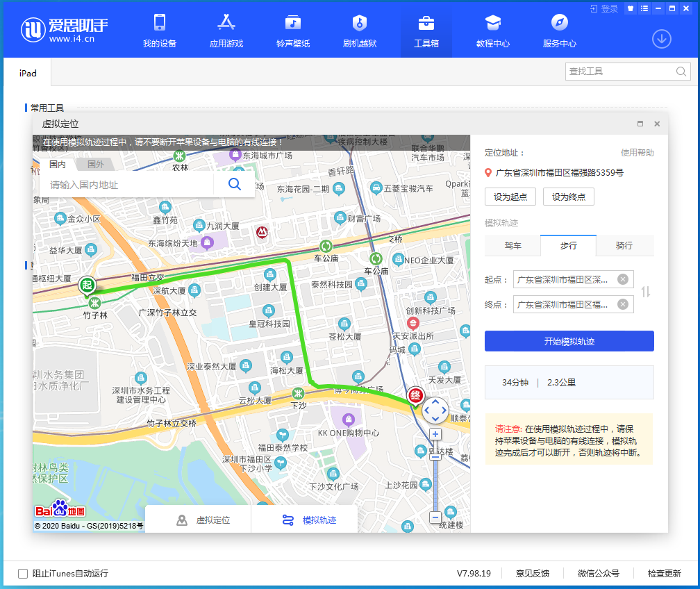The image size is (700, 589).
Task: Click the map address search magnifier
Action: (235, 184)
